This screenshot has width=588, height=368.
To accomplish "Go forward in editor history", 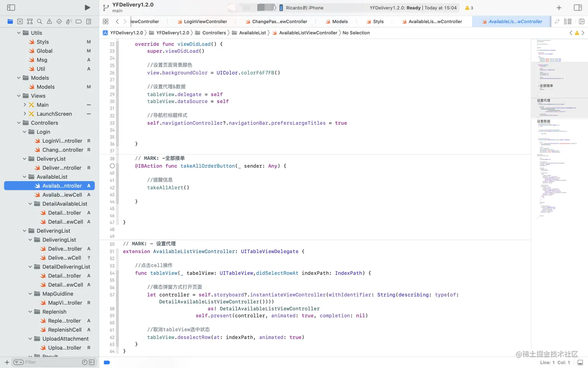I will click(125, 21).
